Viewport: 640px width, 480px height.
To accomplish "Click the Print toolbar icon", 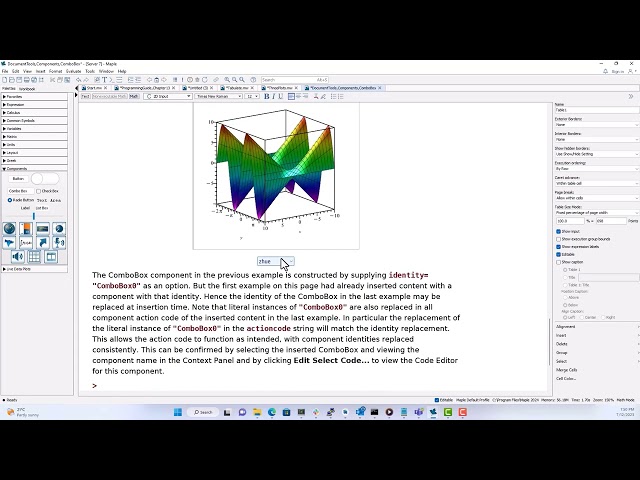I will click(x=27, y=80).
